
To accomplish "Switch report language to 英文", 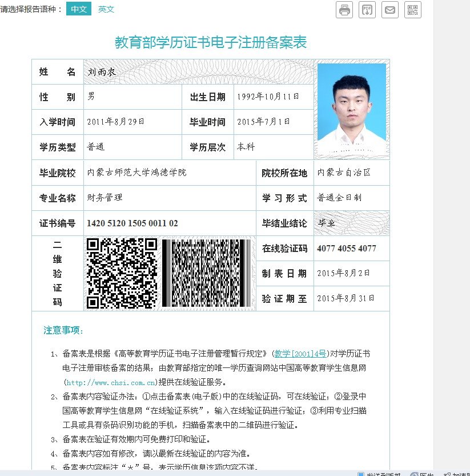I will coord(106,9).
